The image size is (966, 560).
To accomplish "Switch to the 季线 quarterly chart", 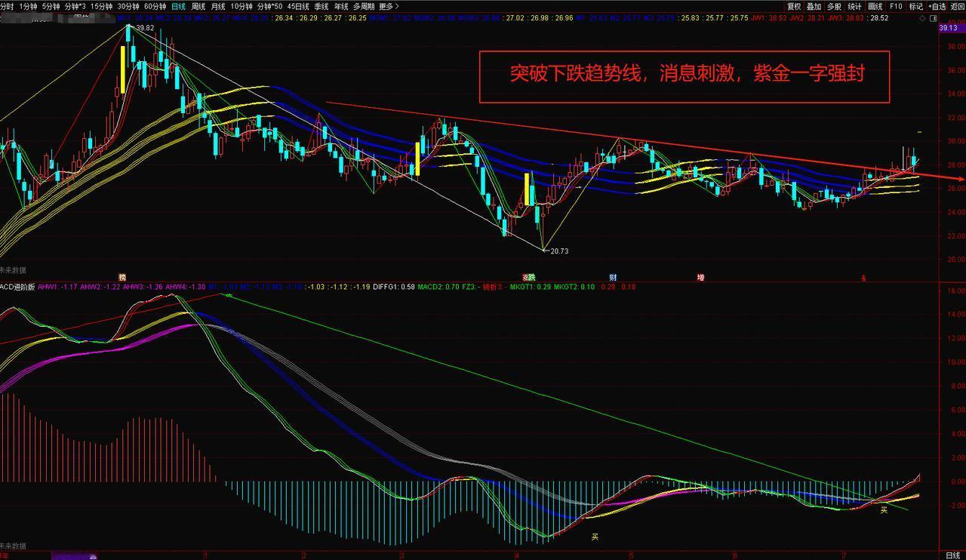I will 321,6.
